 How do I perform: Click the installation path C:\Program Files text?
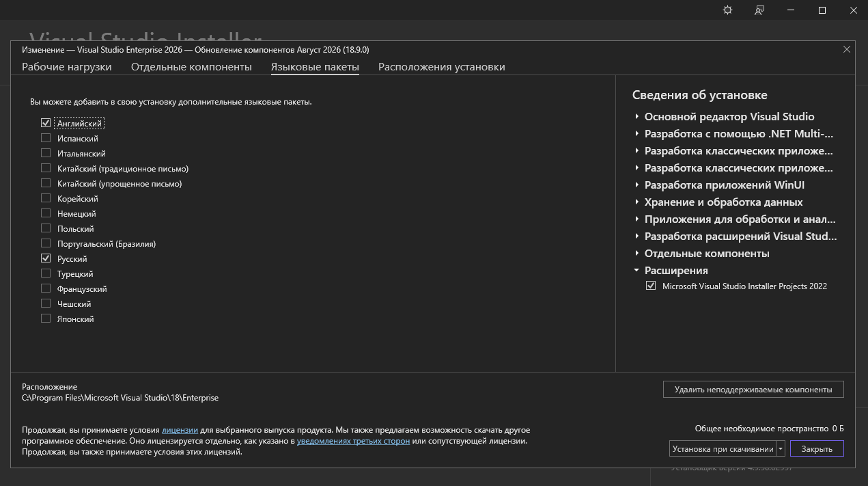pyautogui.click(x=120, y=398)
